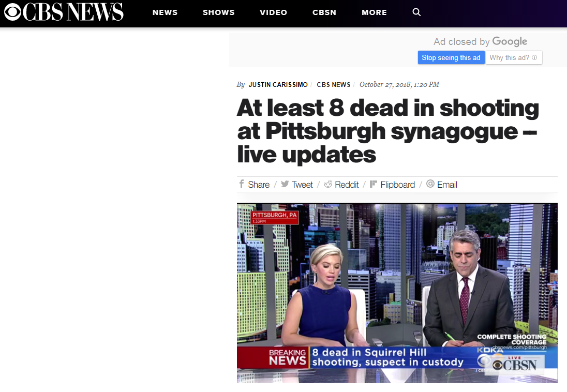Click the CBS News eye logo
Image resolution: width=567 pixels, height=392 pixels.
coord(12,12)
